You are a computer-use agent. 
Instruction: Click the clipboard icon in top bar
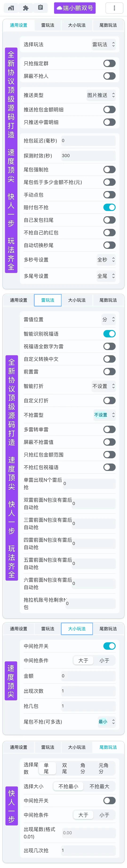pos(40,7)
